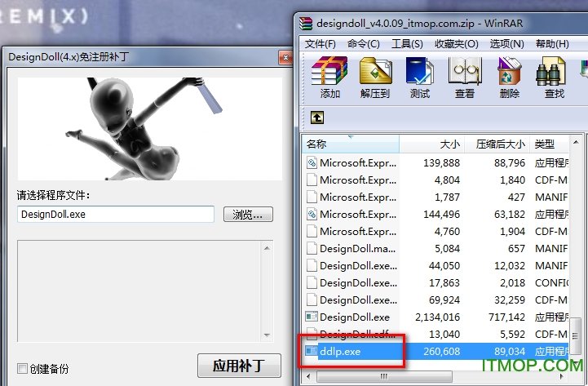This screenshot has width=588, height=386.
Task: Sort file list by 名称 column
Action: pos(351,144)
